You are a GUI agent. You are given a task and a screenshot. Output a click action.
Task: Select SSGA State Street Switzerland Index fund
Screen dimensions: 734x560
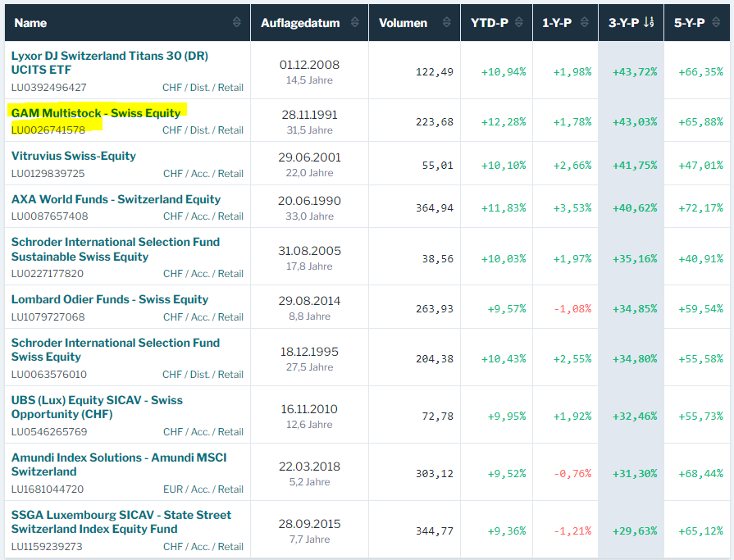pos(121,521)
